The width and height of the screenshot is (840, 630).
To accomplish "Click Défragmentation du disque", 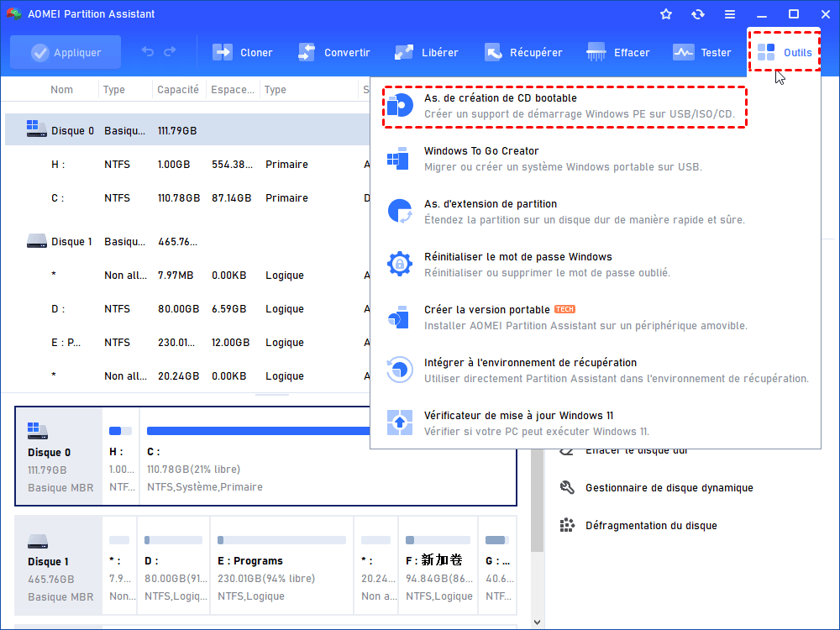I will click(651, 526).
